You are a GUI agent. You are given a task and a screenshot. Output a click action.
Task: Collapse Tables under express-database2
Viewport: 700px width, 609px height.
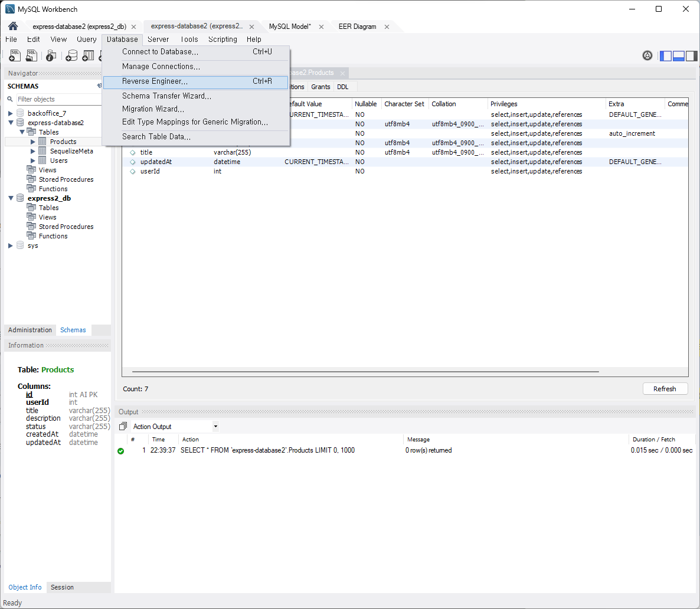(22, 132)
